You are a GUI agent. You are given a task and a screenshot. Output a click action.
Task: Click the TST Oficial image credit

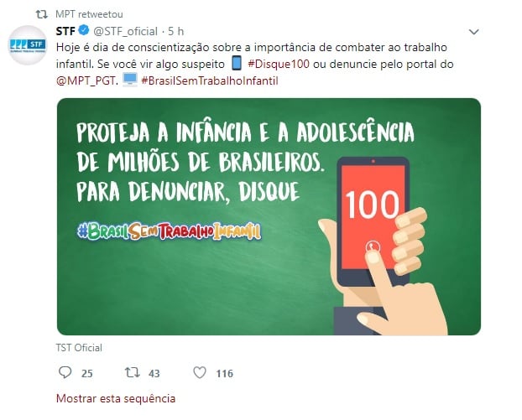79,348
